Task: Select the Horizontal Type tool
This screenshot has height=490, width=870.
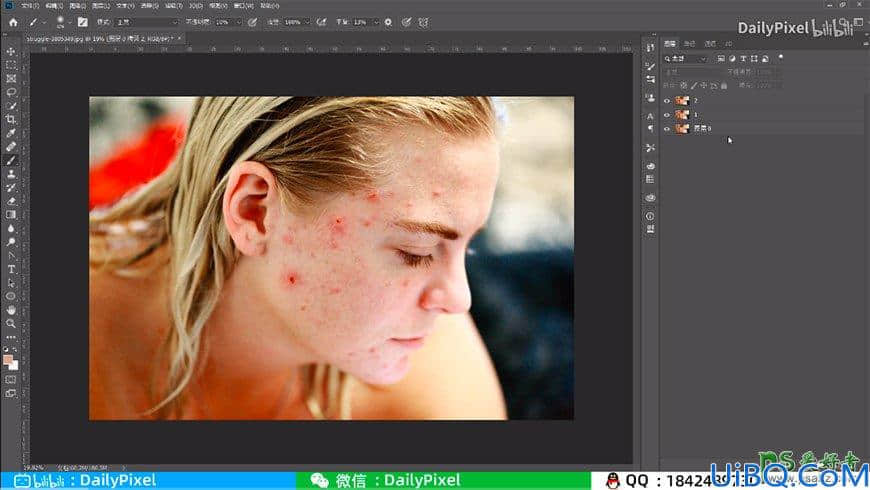Action: [11, 269]
